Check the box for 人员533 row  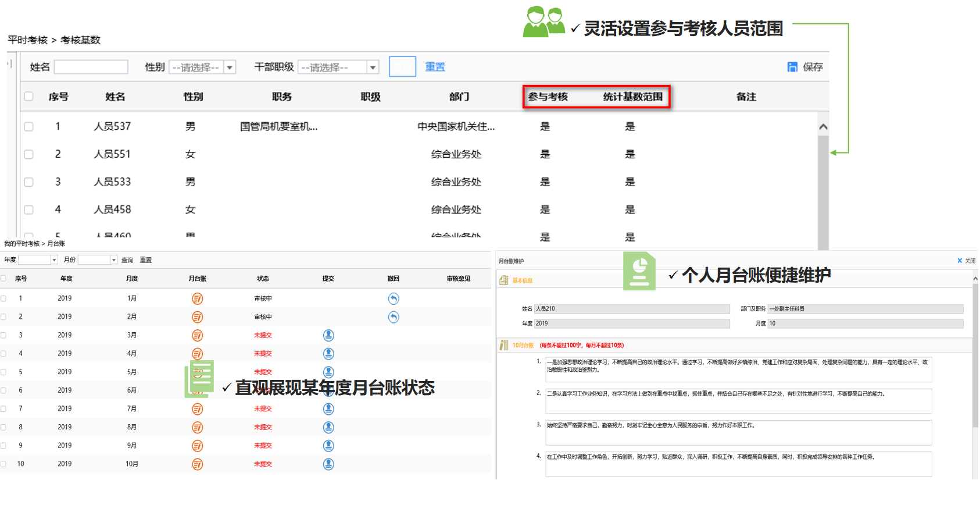(28, 182)
